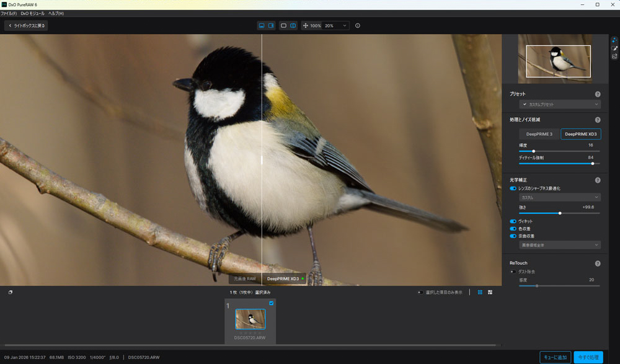This screenshot has width=620, height=364.
Task: Click the 今すぐ処理 button
Action: pos(588,357)
